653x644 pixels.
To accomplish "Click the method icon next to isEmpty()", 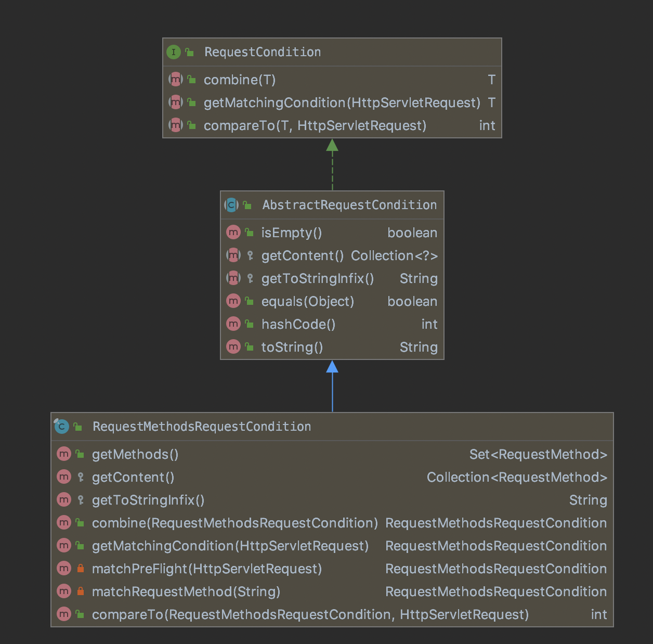I will tap(233, 233).
